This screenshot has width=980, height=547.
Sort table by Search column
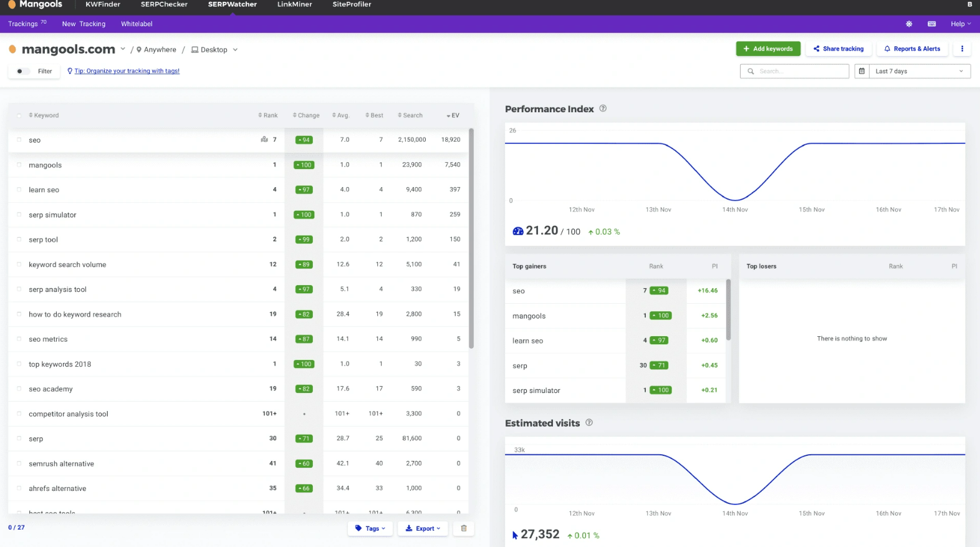(x=410, y=115)
